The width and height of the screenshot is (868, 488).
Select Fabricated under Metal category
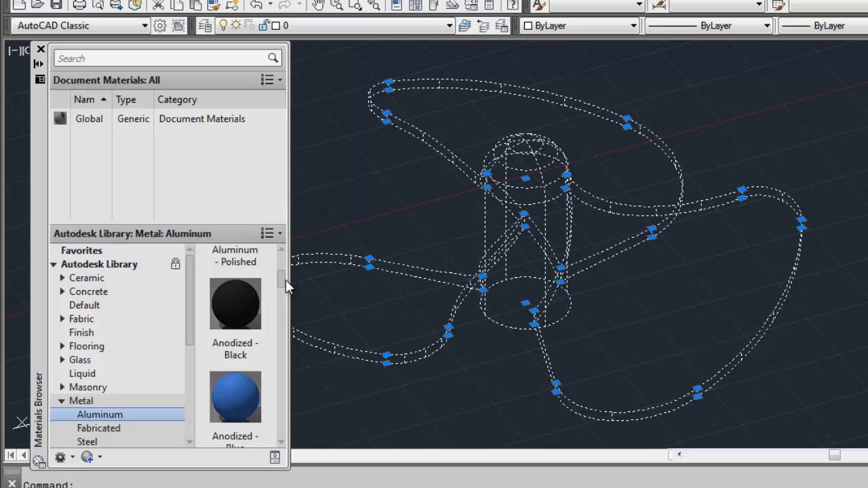[98, 428]
